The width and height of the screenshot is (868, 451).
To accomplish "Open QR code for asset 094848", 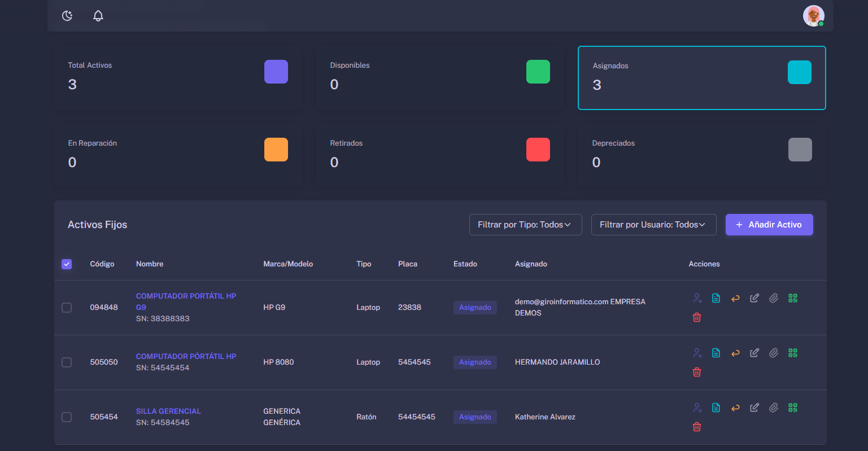I will pyautogui.click(x=793, y=298).
